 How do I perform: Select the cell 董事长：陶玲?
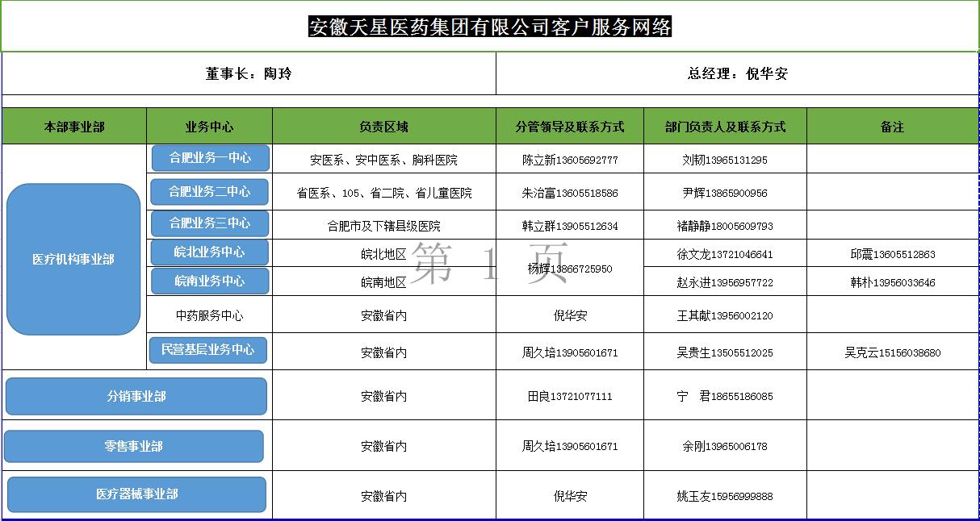(x=249, y=73)
